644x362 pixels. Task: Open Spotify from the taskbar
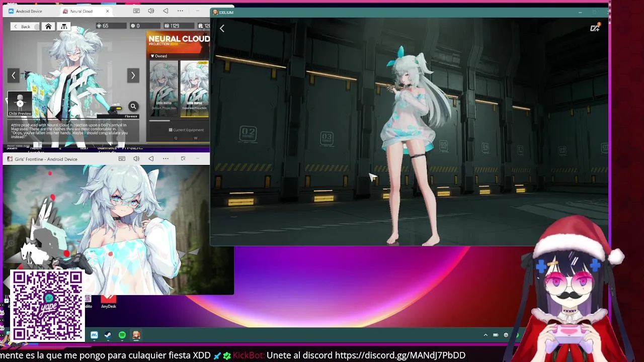point(122,335)
